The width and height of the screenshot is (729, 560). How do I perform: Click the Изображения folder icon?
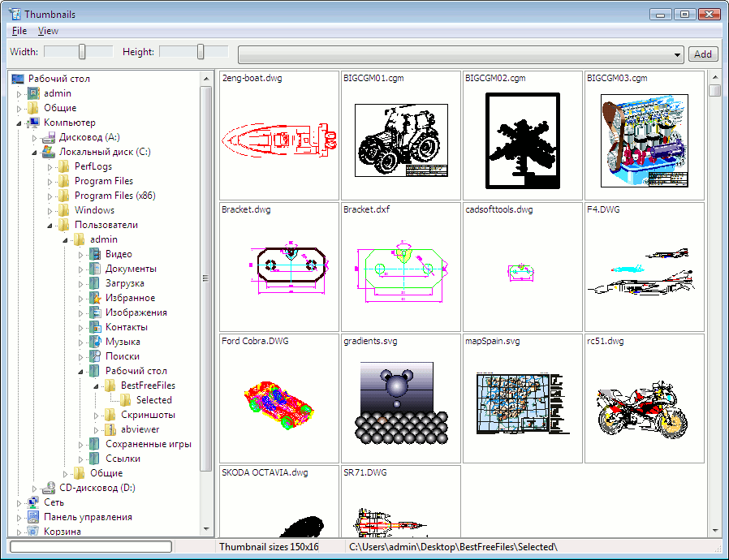[x=95, y=312]
